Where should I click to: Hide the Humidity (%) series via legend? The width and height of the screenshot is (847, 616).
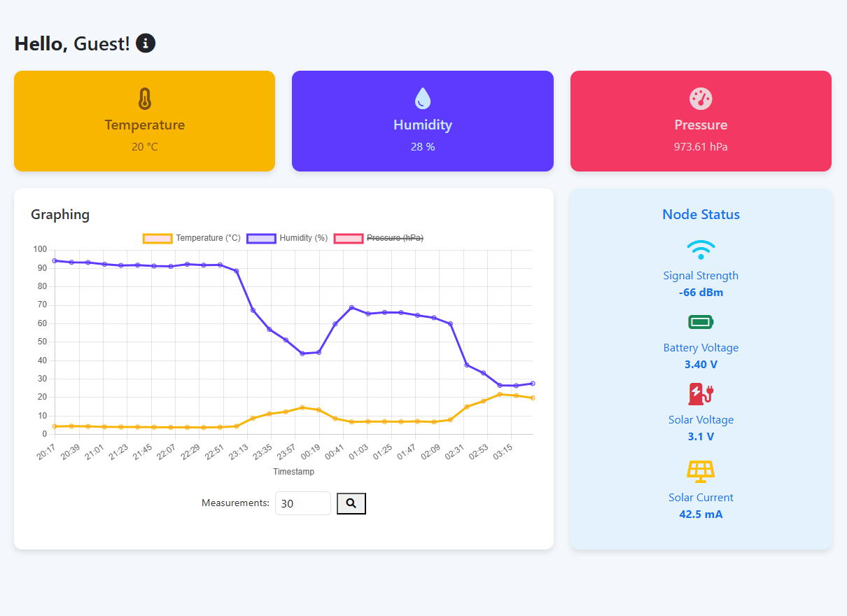point(303,238)
